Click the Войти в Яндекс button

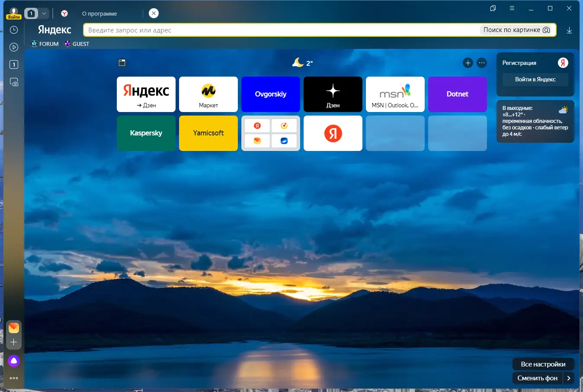[x=535, y=80]
